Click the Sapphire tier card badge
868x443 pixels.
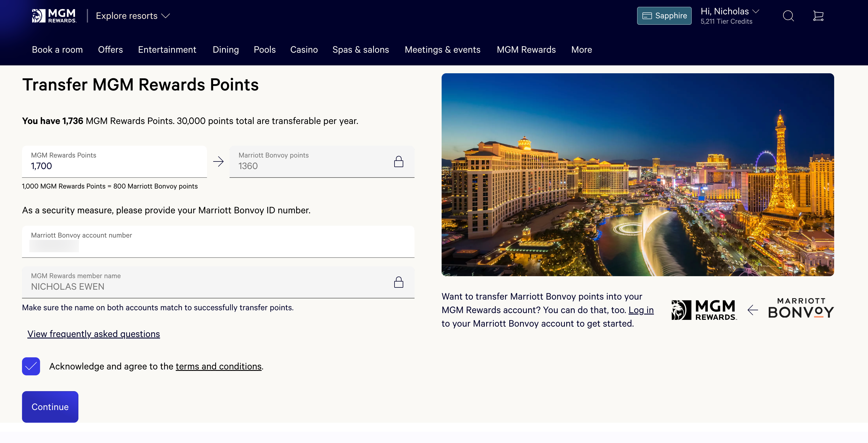(x=664, y=16)
